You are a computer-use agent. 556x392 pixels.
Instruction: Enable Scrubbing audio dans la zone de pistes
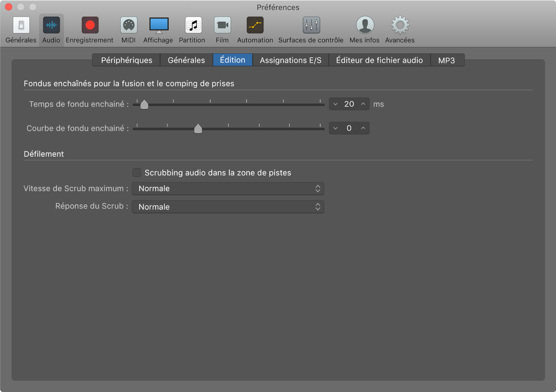pos(137,173)
